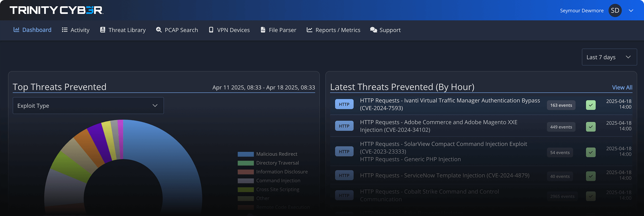Toggle green checkmark on ServiceNow row
644x216 pixels.
(591, 176)
